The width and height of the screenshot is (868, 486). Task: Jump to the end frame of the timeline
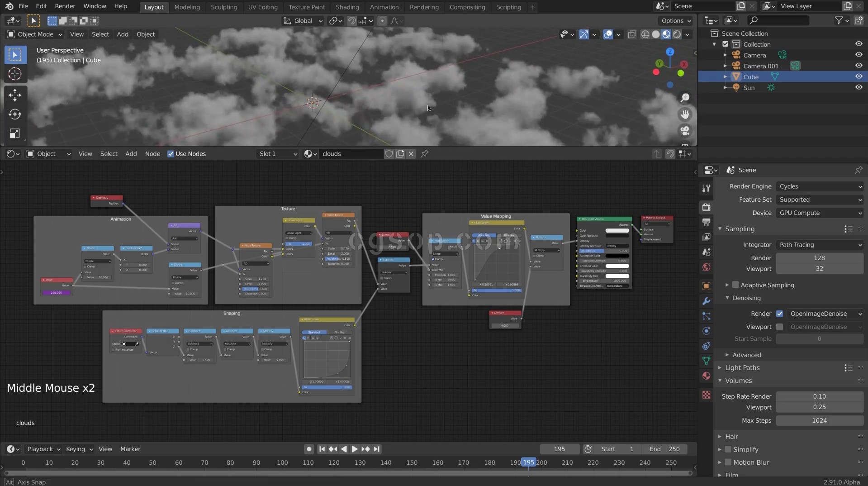[377, 449]
